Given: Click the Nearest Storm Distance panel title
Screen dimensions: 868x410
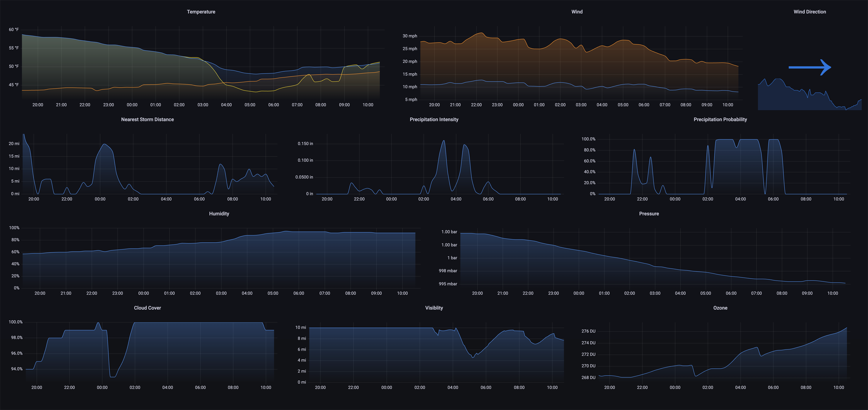Looking at the screenshot, I should click(x=147, y=119).
